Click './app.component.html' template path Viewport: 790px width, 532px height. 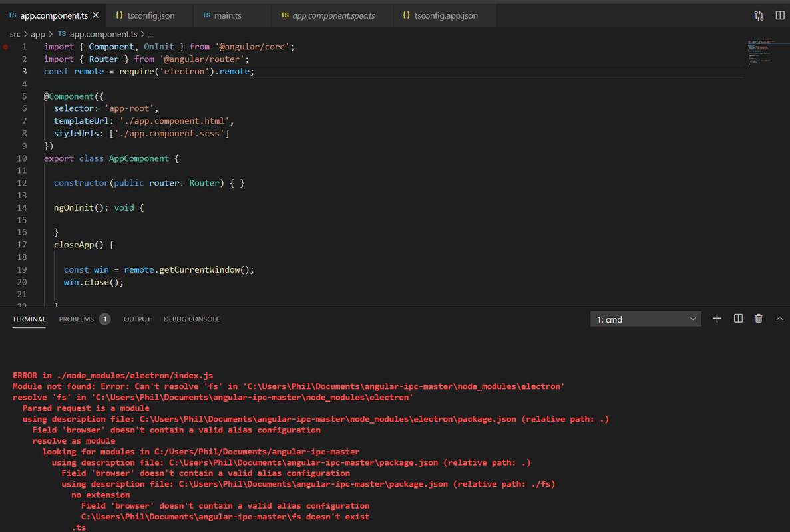(174, 121)
